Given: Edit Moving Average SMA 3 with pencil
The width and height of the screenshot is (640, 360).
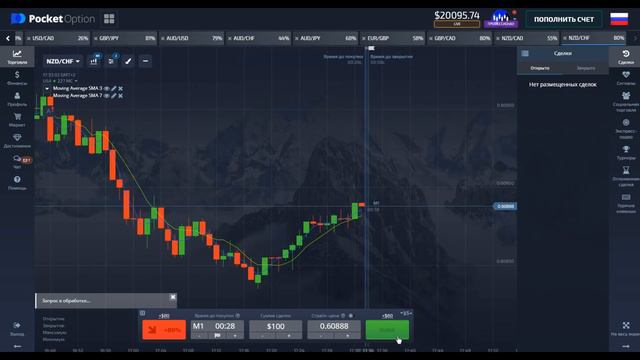Looking at the screenshot, I should [114, 89].
